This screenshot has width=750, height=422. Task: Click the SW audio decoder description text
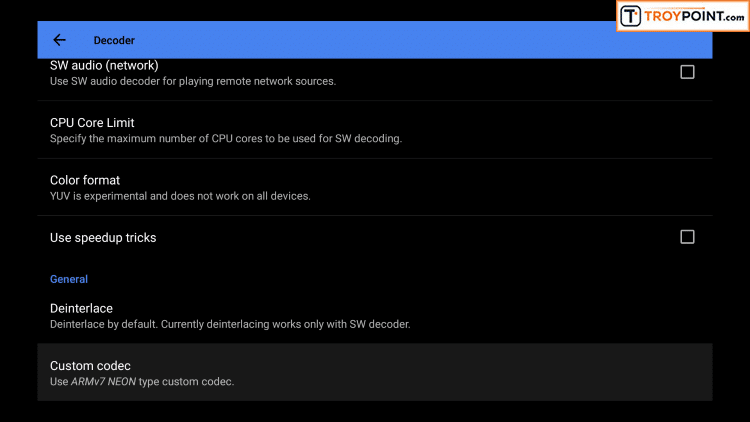pos(192,81)
